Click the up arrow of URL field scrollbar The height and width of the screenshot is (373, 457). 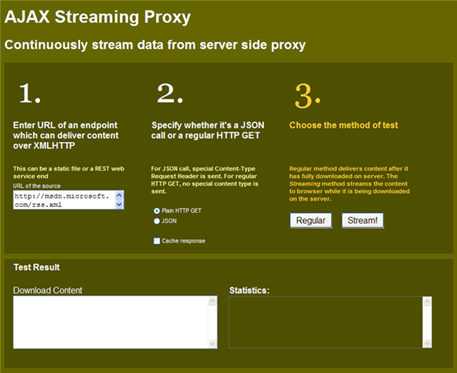[119, 195]
